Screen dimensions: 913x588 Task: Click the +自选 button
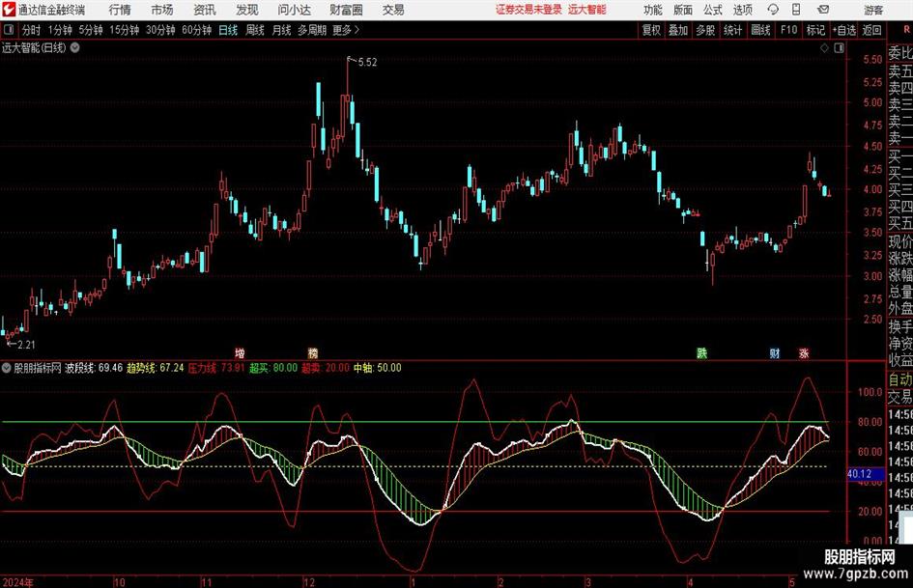(x=843, y=30)
